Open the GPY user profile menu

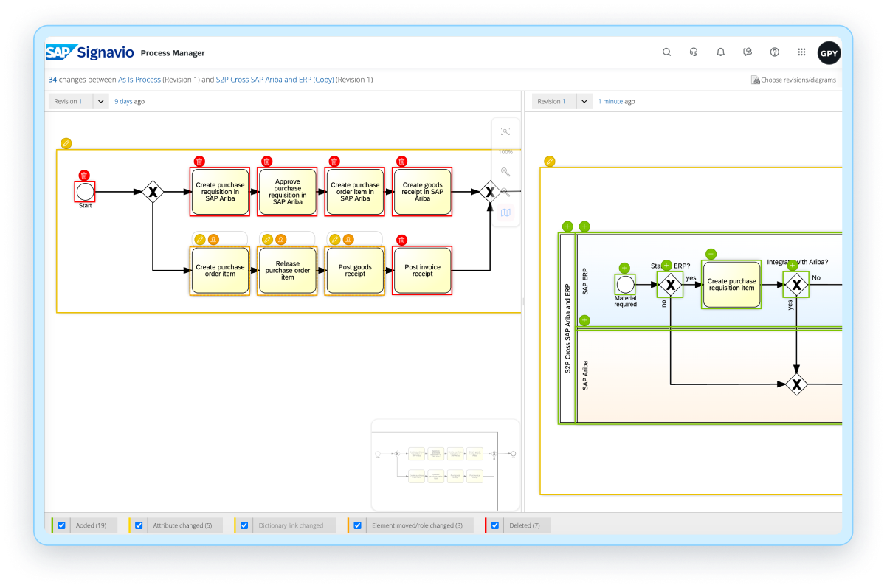point(829,53)
